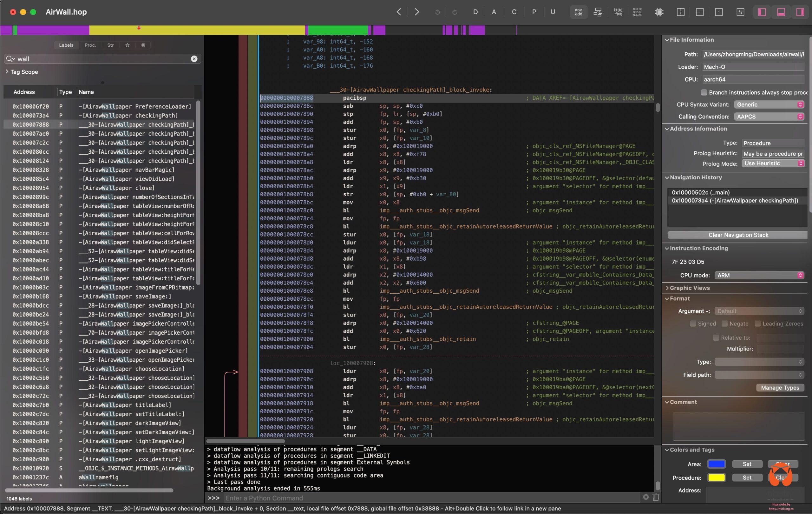Screen dimensions: 812x514
Task: Toggle the Leading Zeroes checkbox
Action: (758, 324)
